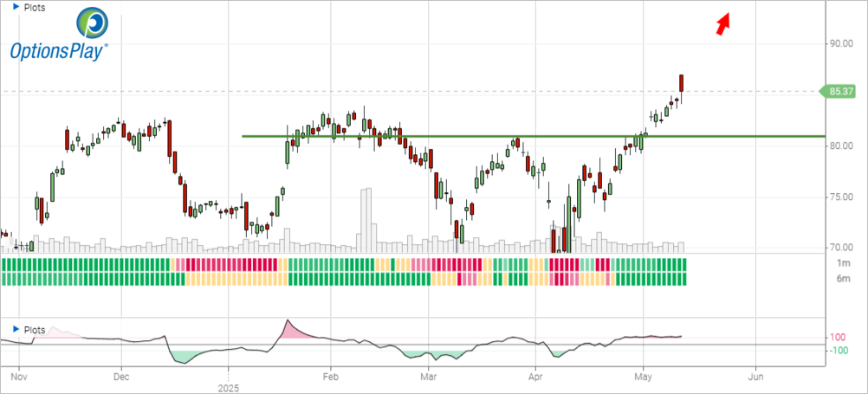The height and width of the screenshot is (394, 868).
Task: Click the 75.00 price axis label
Action: 840,197
